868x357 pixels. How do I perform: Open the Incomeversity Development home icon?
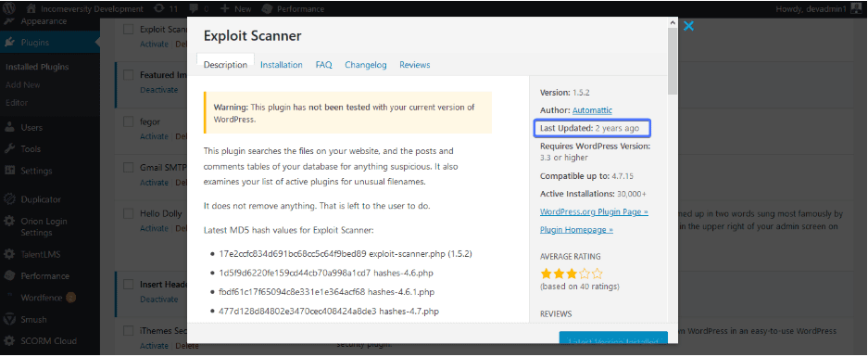(x=31, y=9)
